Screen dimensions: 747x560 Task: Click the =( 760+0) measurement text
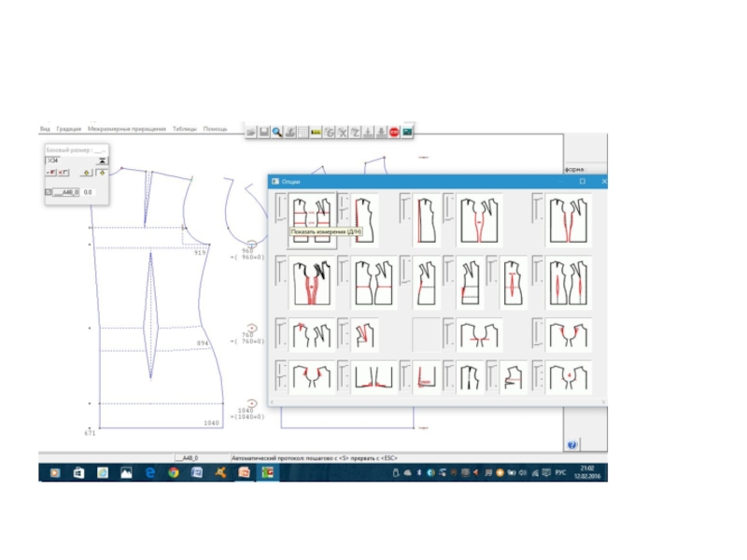point(247,342)
